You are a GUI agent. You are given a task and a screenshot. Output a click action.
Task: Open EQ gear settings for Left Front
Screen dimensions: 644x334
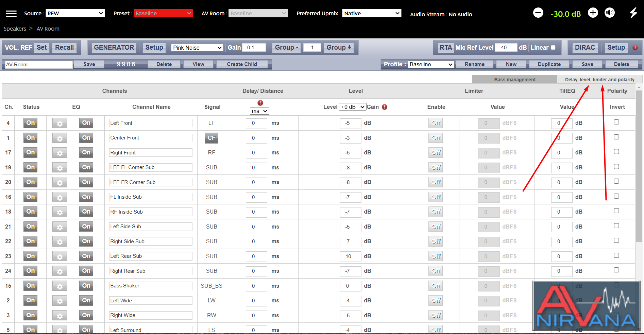click(x=60, y=123)
